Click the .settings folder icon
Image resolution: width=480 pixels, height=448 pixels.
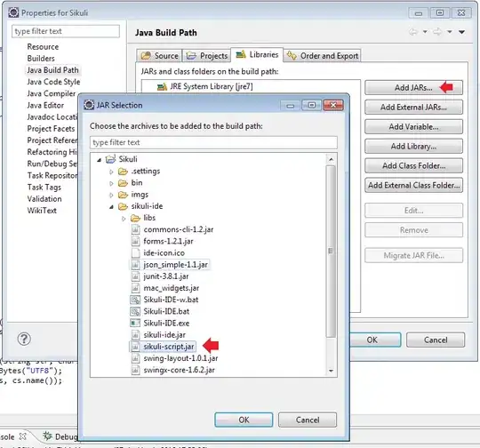coord(123,172)
